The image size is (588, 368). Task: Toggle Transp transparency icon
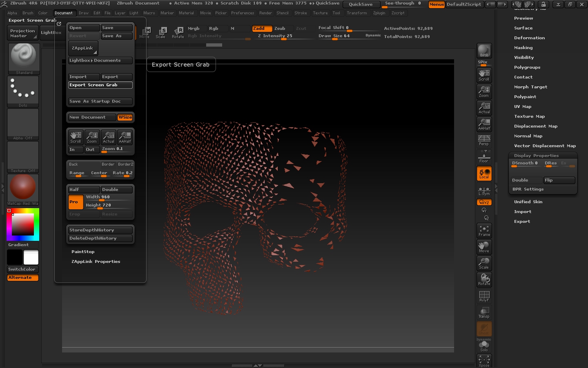484,312
